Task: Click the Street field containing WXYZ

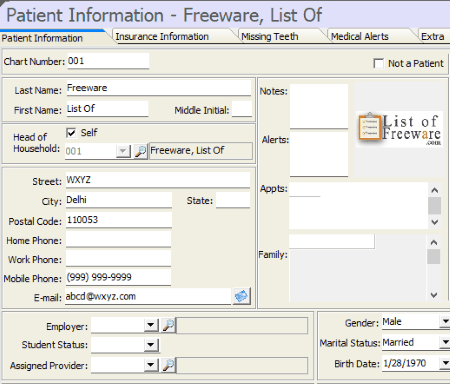Action: (x=158, y=180)
